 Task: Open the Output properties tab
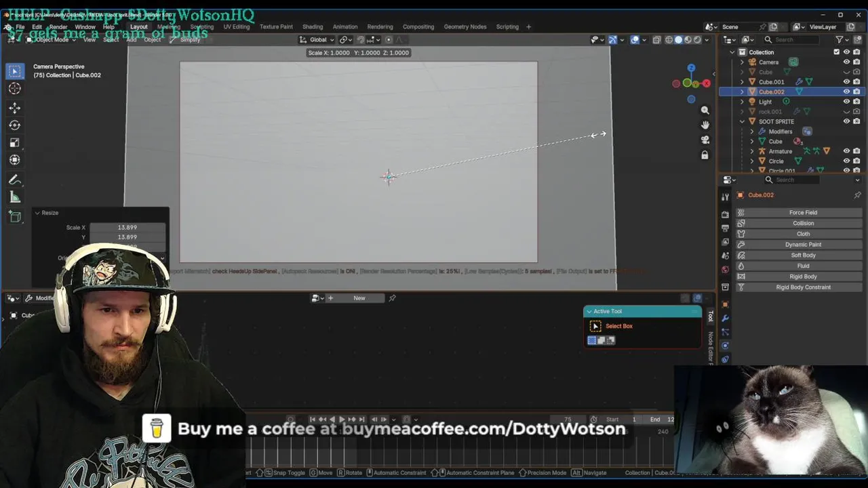725,228
